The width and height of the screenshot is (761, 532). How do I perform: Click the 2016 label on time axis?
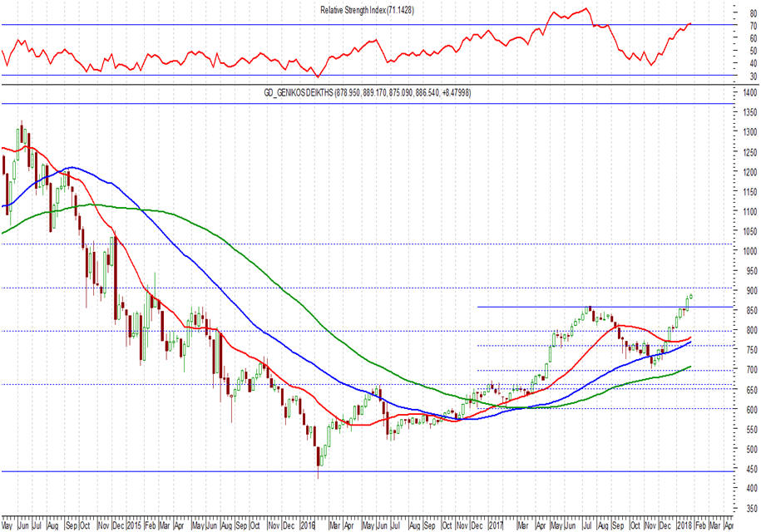309,525
